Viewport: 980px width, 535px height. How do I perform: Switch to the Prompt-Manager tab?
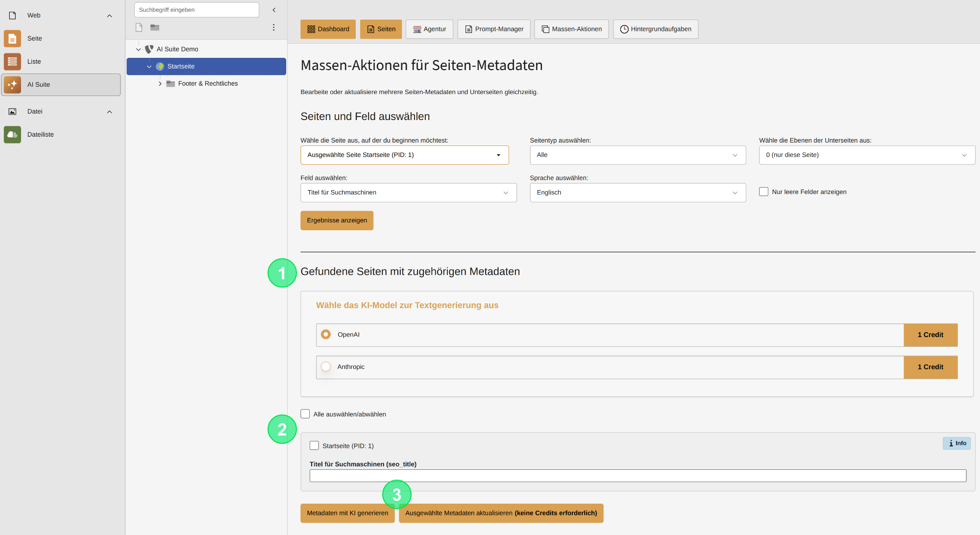(x=494, y=29)
